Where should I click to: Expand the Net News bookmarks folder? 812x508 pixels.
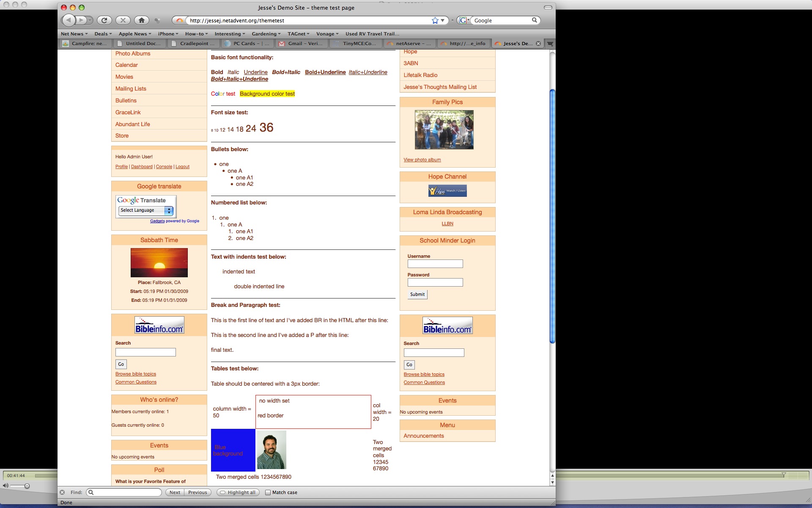[74, 34]
